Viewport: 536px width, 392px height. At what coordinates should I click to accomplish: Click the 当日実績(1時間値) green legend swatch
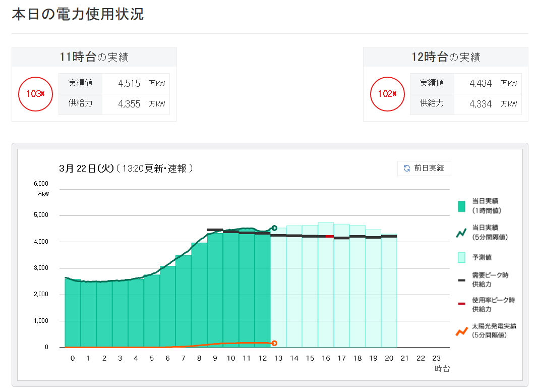click(x=461, y=206)
